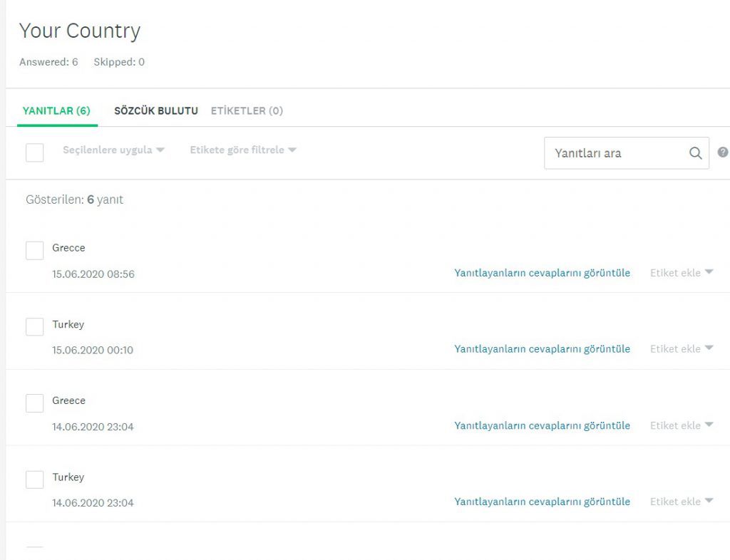Click the help question mark icon
The width and height of the screenshot is (730, 560).
point(723,152)
